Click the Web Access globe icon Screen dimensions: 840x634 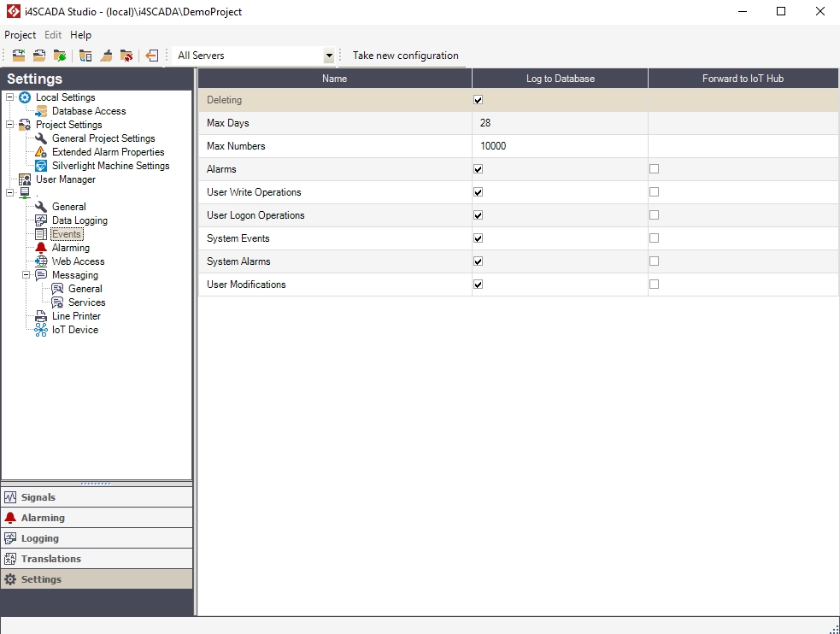[41, 261]
